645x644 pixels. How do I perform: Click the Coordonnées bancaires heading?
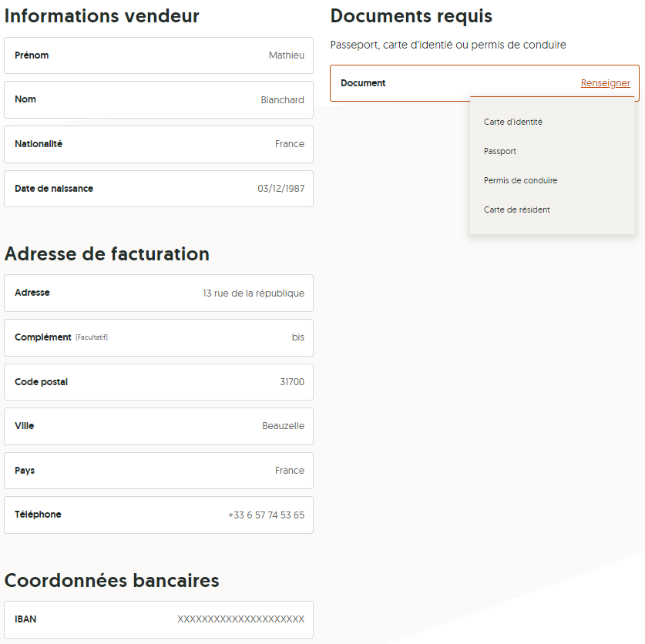tap(112, 580)
